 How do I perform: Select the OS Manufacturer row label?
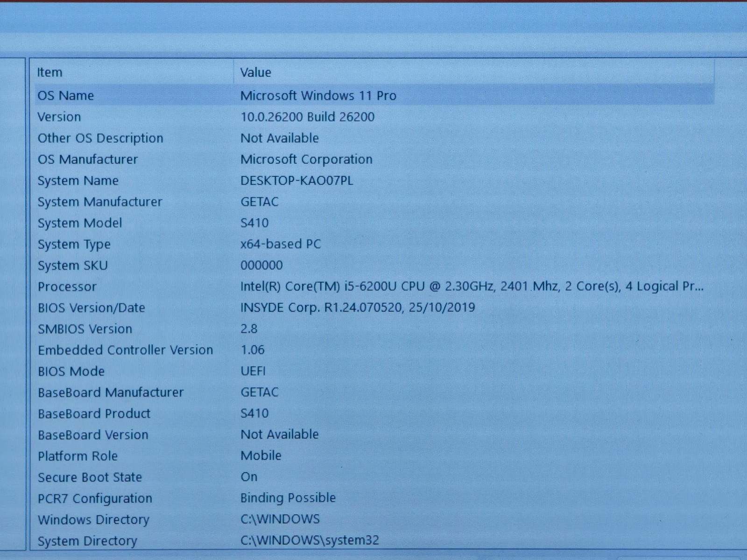point(88,160)
